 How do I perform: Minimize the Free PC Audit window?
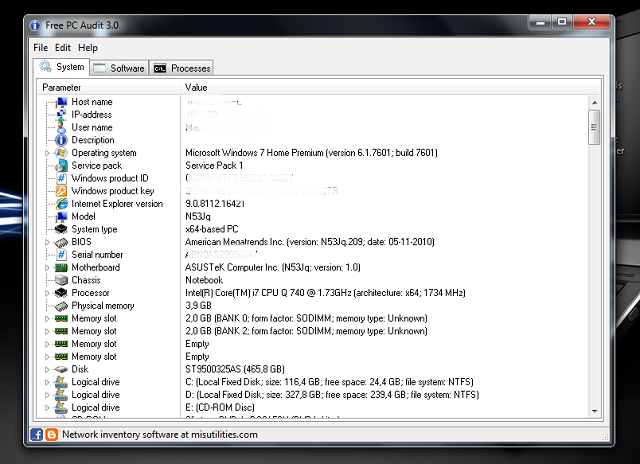coord(540,22)
